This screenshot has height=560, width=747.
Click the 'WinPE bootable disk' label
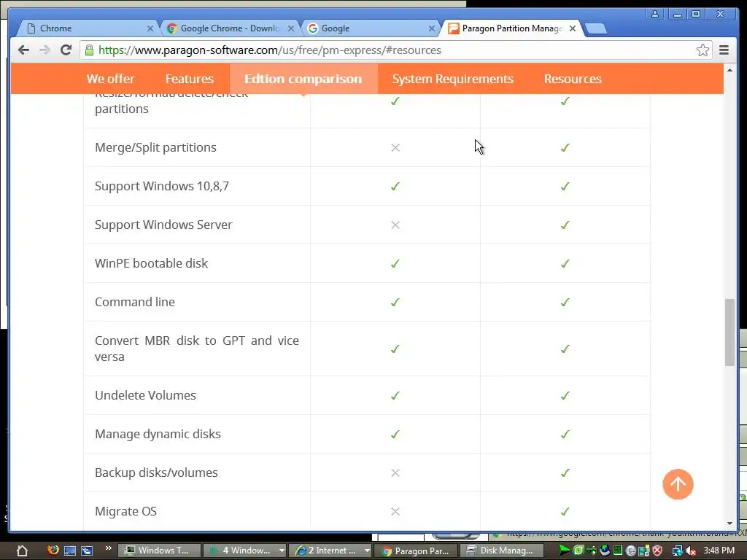tap(151, 262)
